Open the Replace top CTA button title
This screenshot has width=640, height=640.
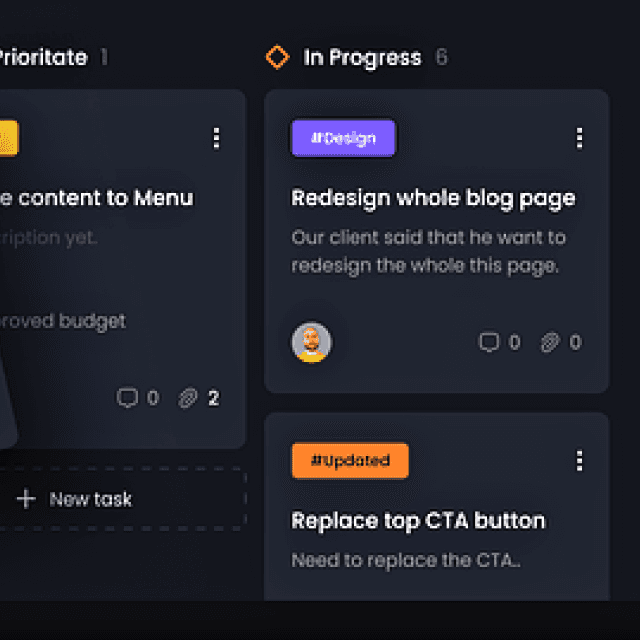tap(418, 521)
